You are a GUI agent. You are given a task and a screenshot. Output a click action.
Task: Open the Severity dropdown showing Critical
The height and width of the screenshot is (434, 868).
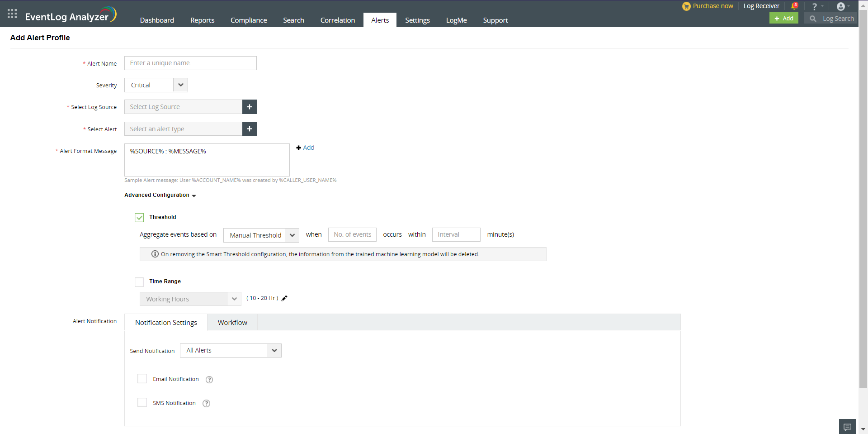(156, 85)
